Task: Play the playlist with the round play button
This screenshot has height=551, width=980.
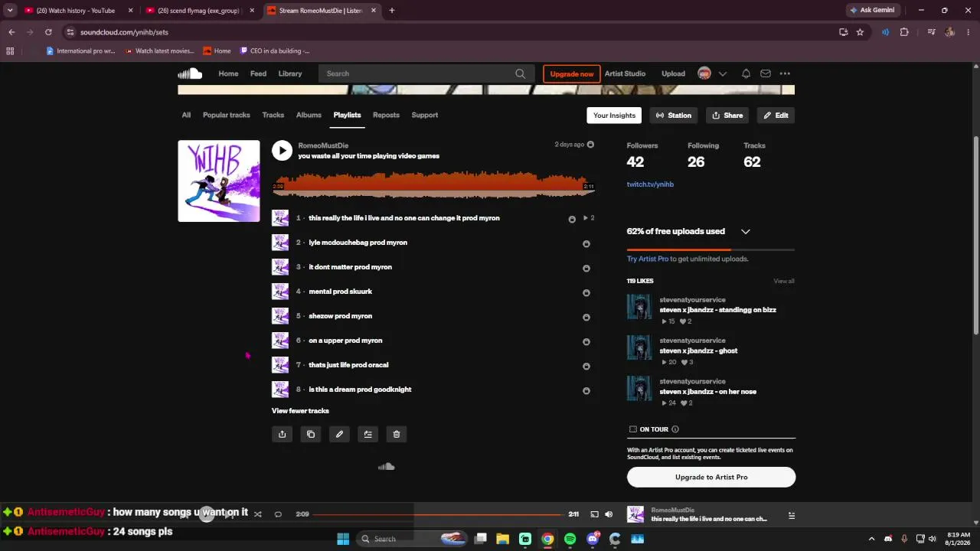Action: pyautogui.click(x=282, y=150)
